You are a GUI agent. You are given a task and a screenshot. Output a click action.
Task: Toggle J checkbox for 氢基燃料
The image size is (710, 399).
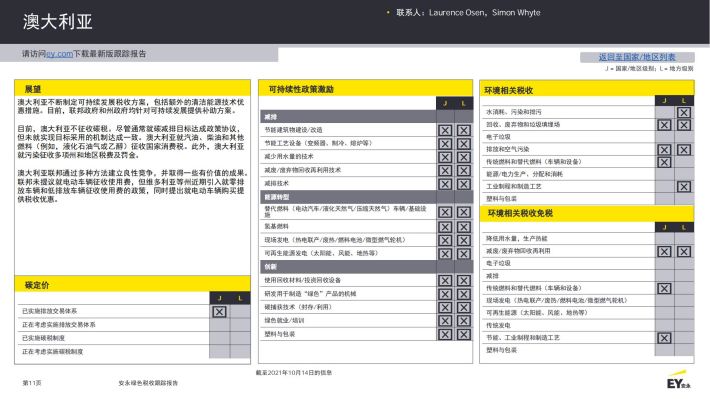click(x=445, y=227)
